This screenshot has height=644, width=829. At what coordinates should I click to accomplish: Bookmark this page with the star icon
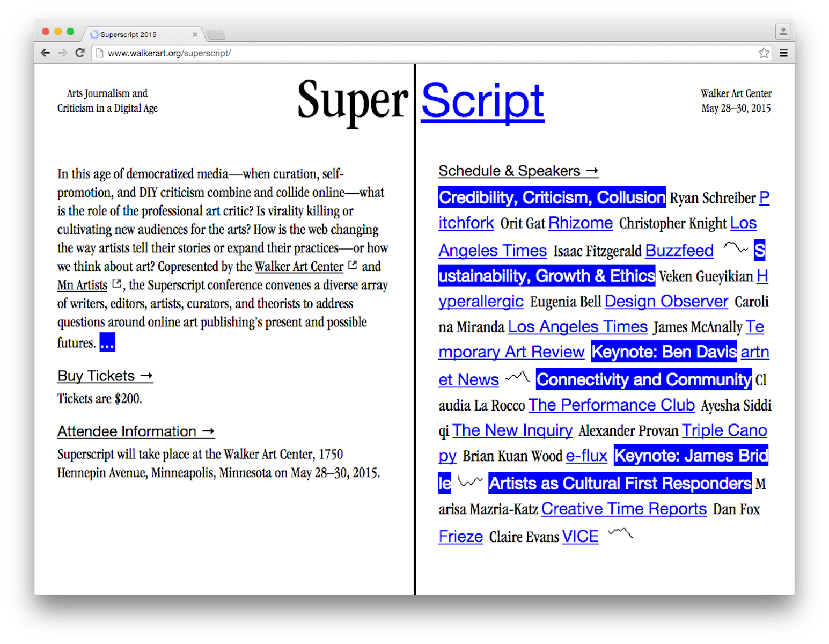coord(764,53)
